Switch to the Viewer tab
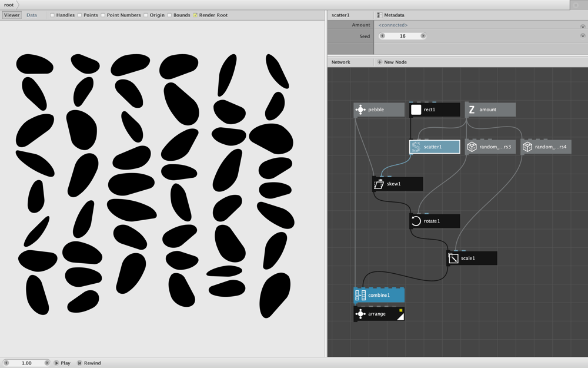 click(12, 15)
